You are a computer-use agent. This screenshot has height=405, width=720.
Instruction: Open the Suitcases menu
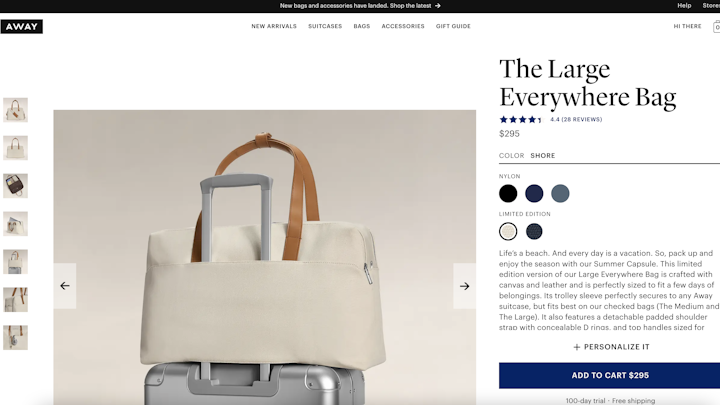point(325,26)
